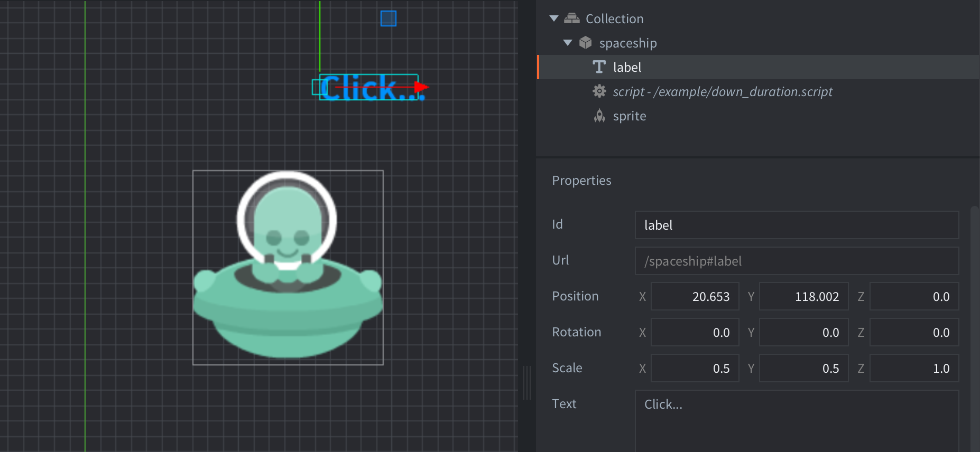The width and height of the screenshot is (980, 452).
Task: Click the Text field containing 'Click...'
Action: tap(797, 420)
